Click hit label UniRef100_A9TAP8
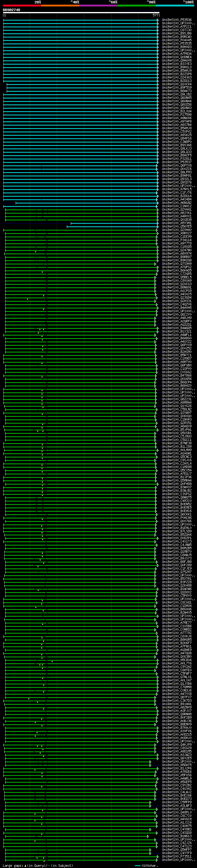 tap(177, 122)
